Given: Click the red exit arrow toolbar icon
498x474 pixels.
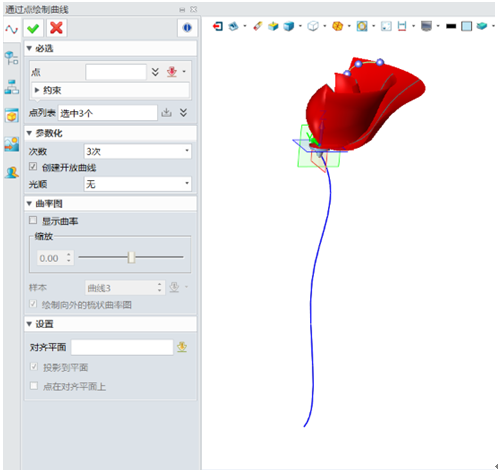Looking at the screenshot, I should [218, 26].
